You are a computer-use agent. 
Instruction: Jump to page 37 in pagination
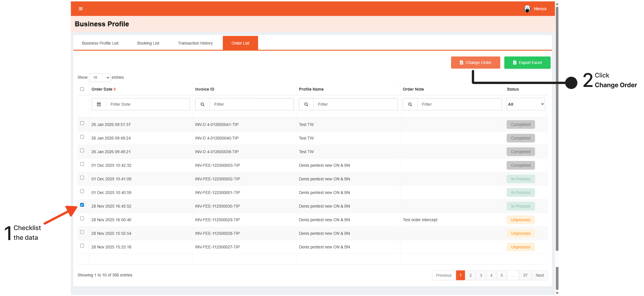[525, 275]
